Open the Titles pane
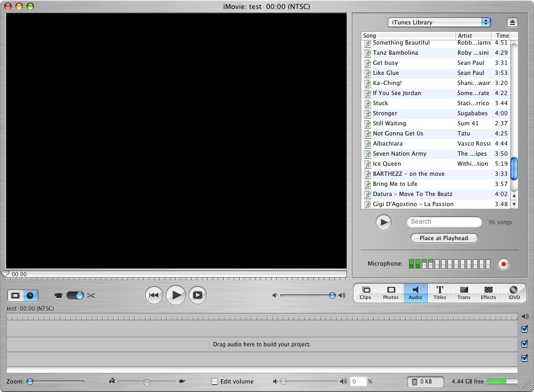Viewport: 534px width, 392px height. click(439, 293)
